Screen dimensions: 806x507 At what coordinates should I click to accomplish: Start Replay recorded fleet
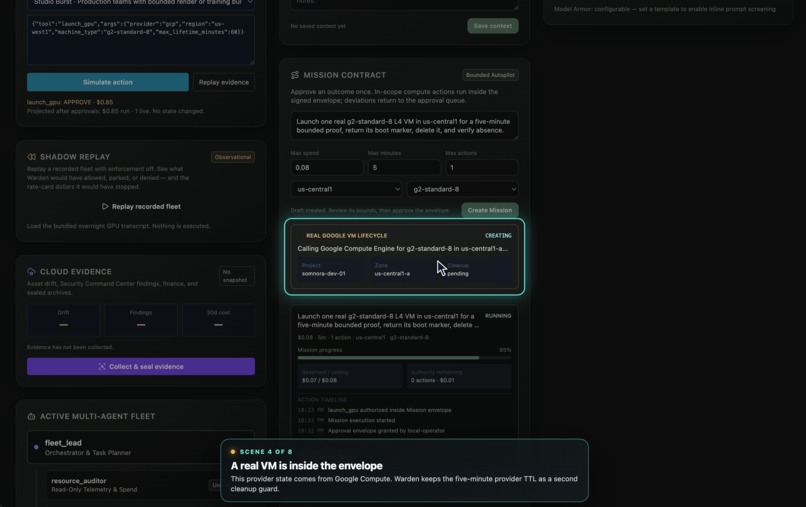pyautogui.click(x=141, y=206)
